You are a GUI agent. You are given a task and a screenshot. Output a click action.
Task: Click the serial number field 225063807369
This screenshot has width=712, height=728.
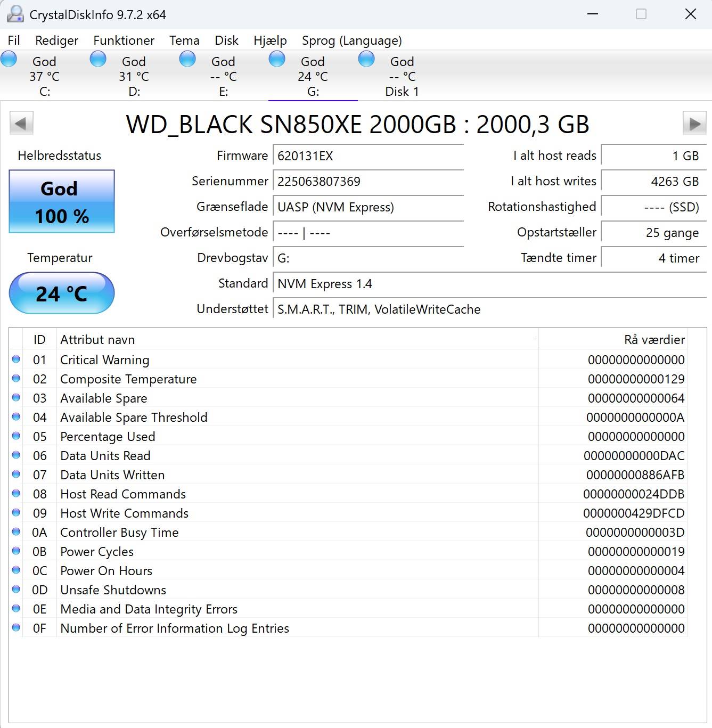[368, 182]
